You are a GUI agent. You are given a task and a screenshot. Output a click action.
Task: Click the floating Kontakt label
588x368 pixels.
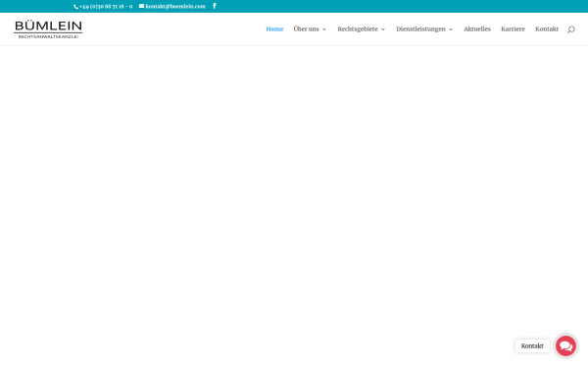pyautogui.click(x=532, y=345)
